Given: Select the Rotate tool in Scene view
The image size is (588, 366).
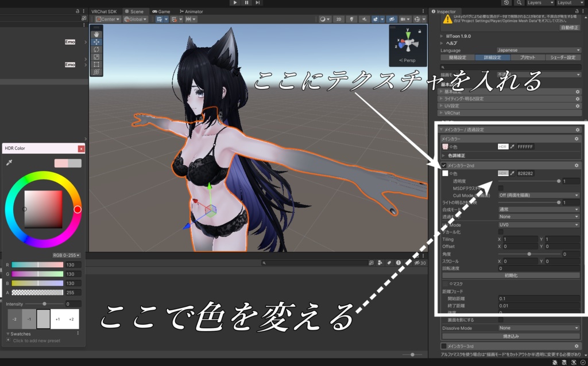Looking at the screenshot, I should click(96, 49).
